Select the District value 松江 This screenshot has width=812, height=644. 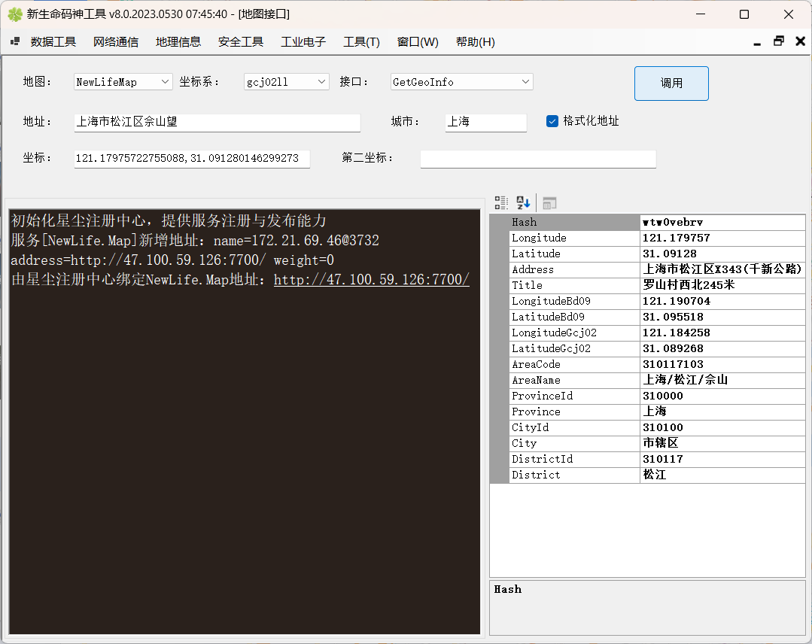click(654, 475)
